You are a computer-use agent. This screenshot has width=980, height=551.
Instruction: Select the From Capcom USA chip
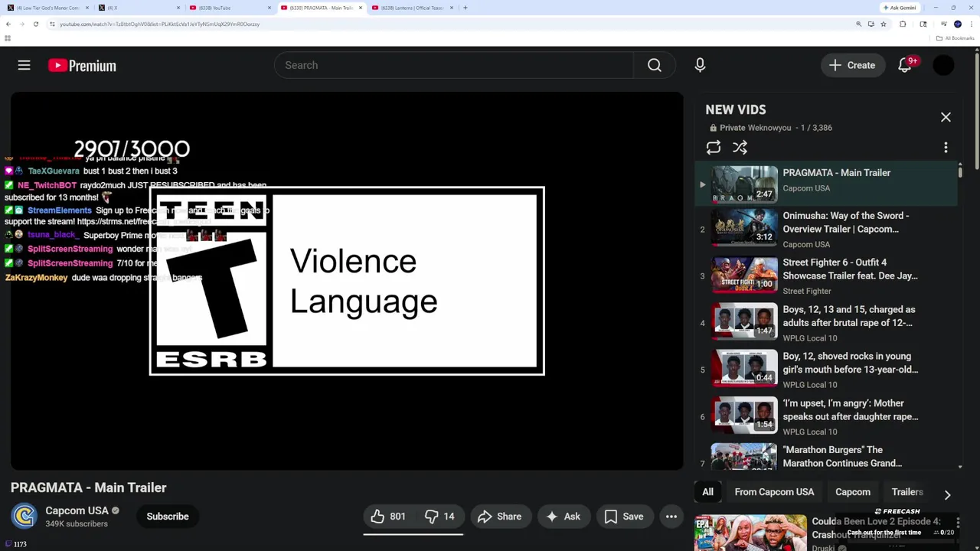[774, 492]
